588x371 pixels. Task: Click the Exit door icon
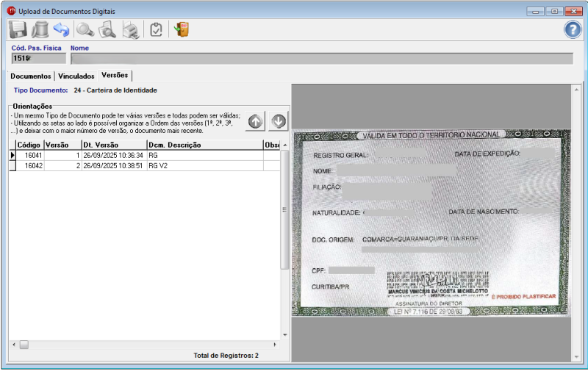pos(181,29)
